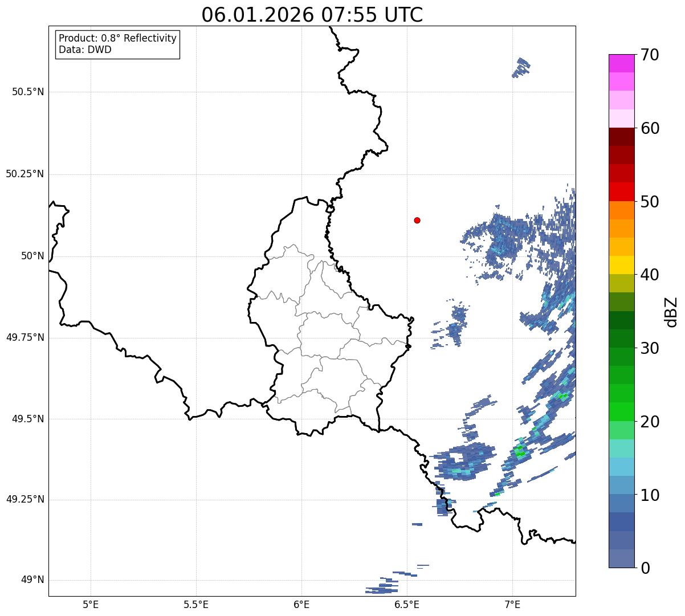Viewport: 685px width, 616px height.
Task: Click the title "06.01.2026 07:55 UTC"
Action: coord(312,15)
